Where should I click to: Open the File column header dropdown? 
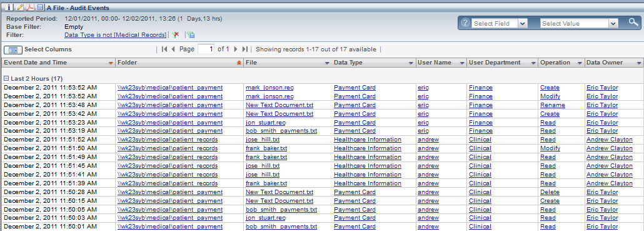point(327,63)
